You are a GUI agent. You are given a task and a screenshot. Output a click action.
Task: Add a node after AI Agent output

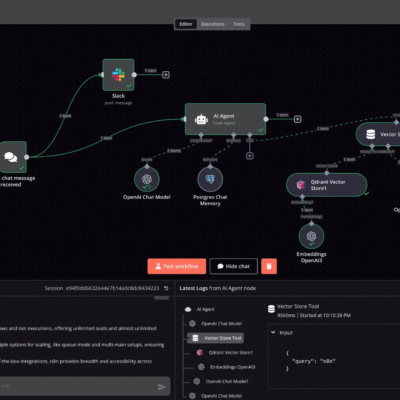(x=297, y=119)
